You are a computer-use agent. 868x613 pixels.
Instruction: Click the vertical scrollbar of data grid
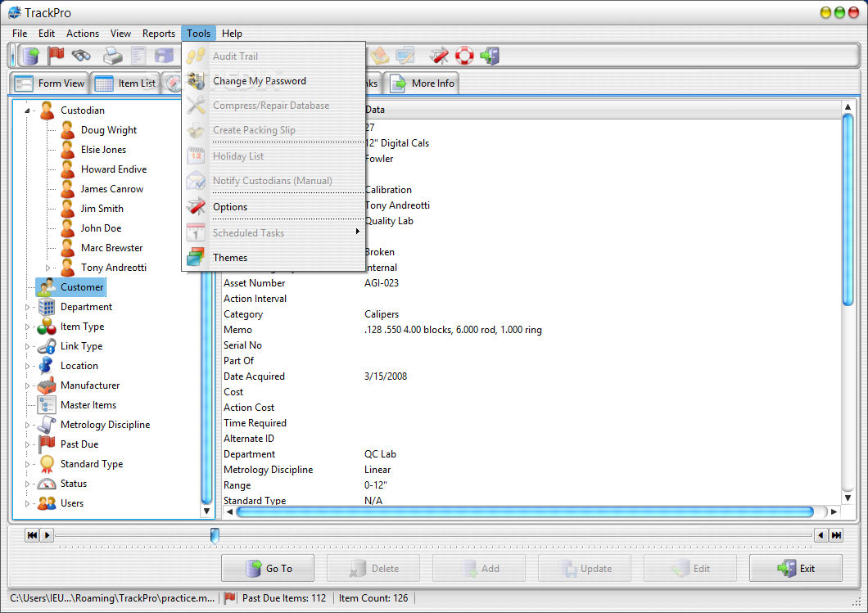[x=848, y=210]
